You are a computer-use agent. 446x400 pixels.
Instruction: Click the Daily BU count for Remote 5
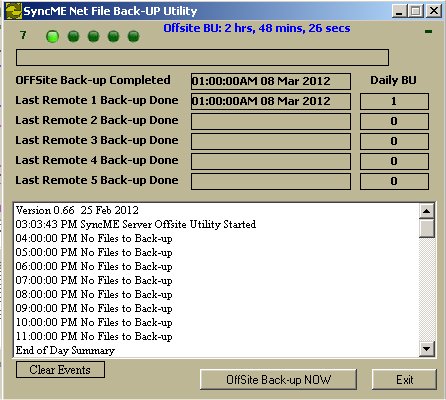pyautogui.click(x=394, y=181)
